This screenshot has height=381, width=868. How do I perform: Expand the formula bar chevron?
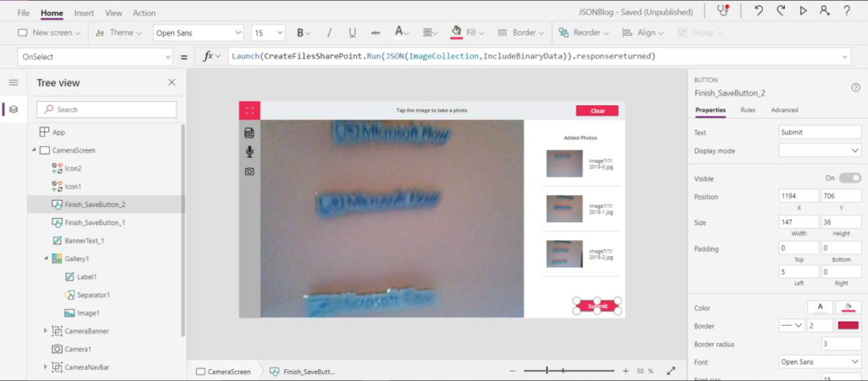[845, 57]
